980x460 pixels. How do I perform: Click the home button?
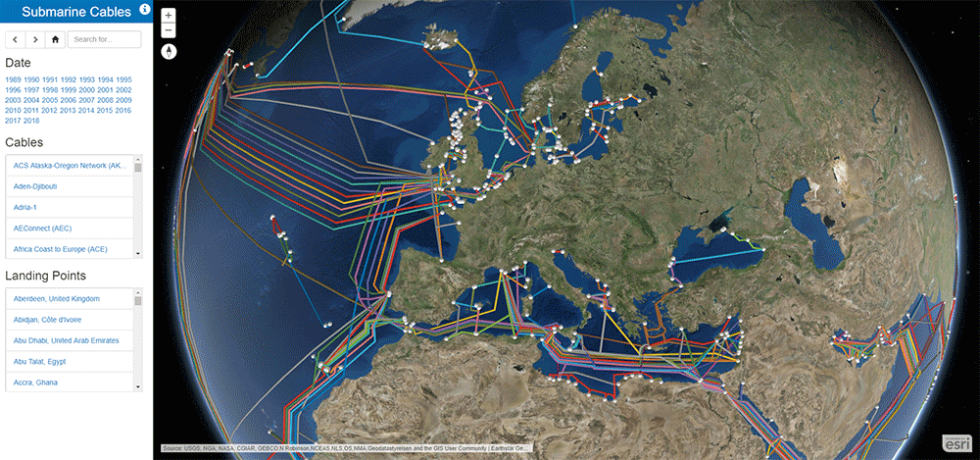point(55,39)
